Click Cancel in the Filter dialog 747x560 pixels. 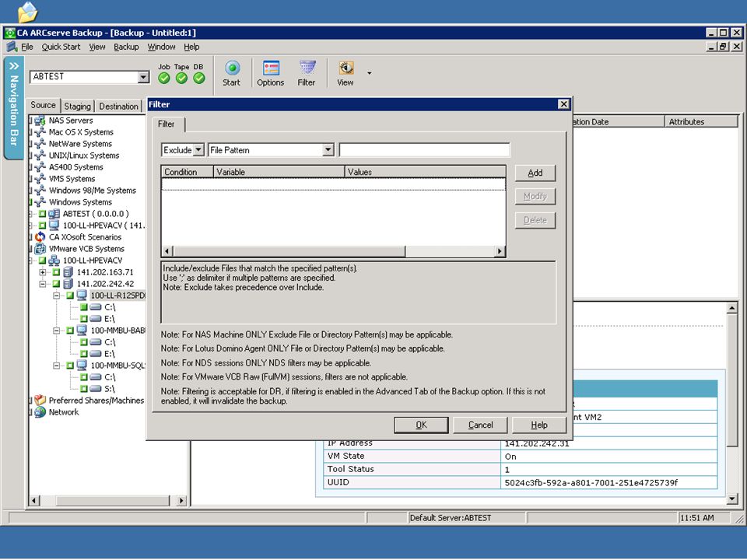[480, 425]
